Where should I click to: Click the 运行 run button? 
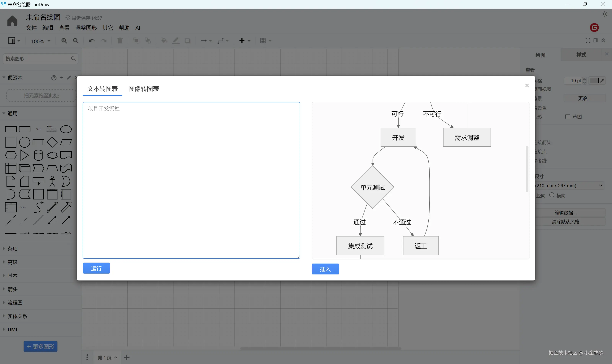[x=96, y=268]
